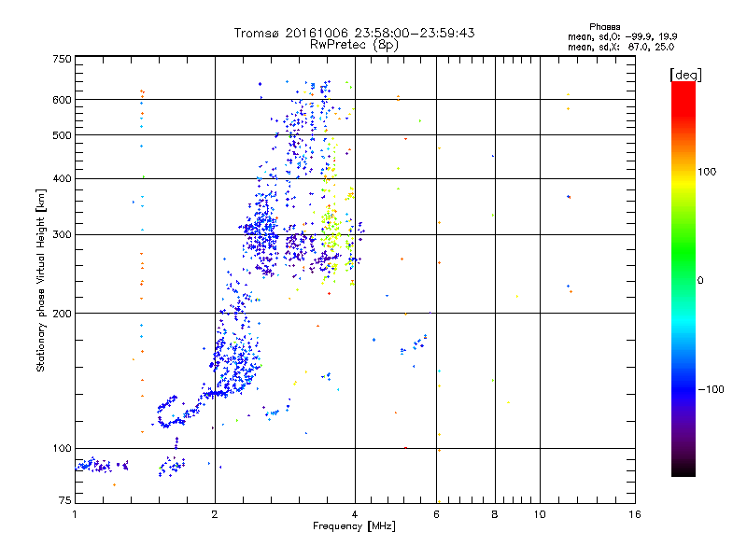This screenshot has height=560, width=747.
Task: Click the y-axis label '750'
Action: pos(62,59)
